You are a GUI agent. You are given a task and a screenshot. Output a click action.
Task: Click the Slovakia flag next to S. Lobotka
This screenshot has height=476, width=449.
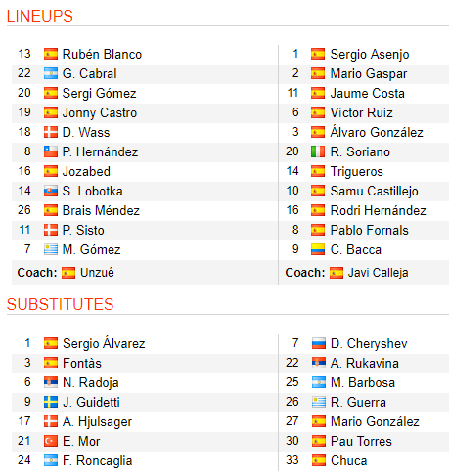pyautogui.click(x=51, y=191)
